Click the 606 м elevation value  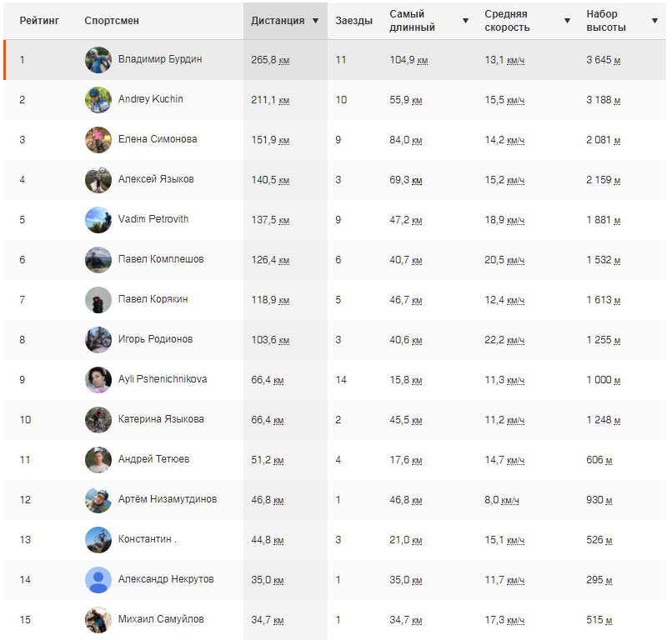[599, 460]
